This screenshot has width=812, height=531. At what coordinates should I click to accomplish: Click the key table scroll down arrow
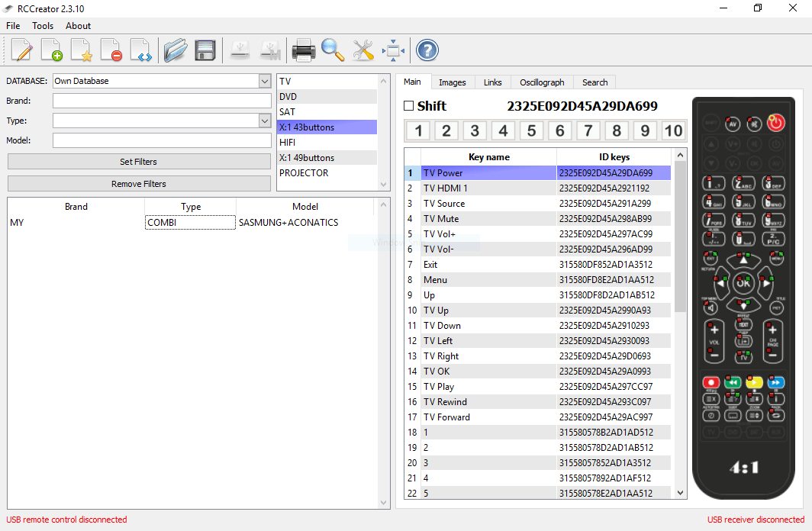point(681,493)
